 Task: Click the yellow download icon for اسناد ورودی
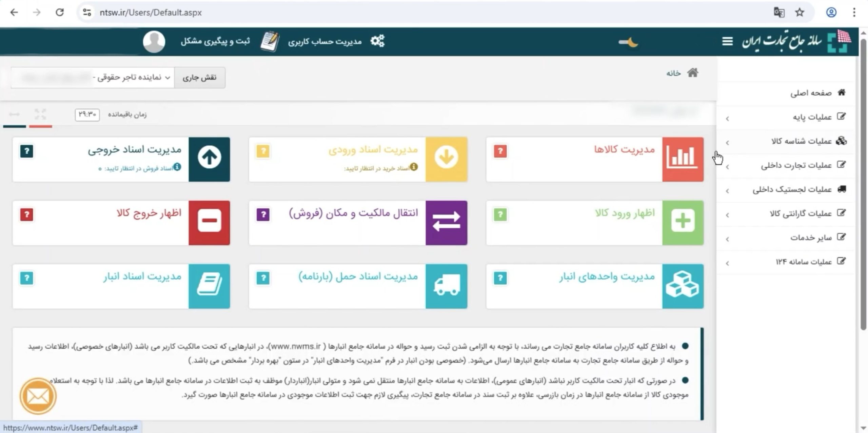coord(447,158)
